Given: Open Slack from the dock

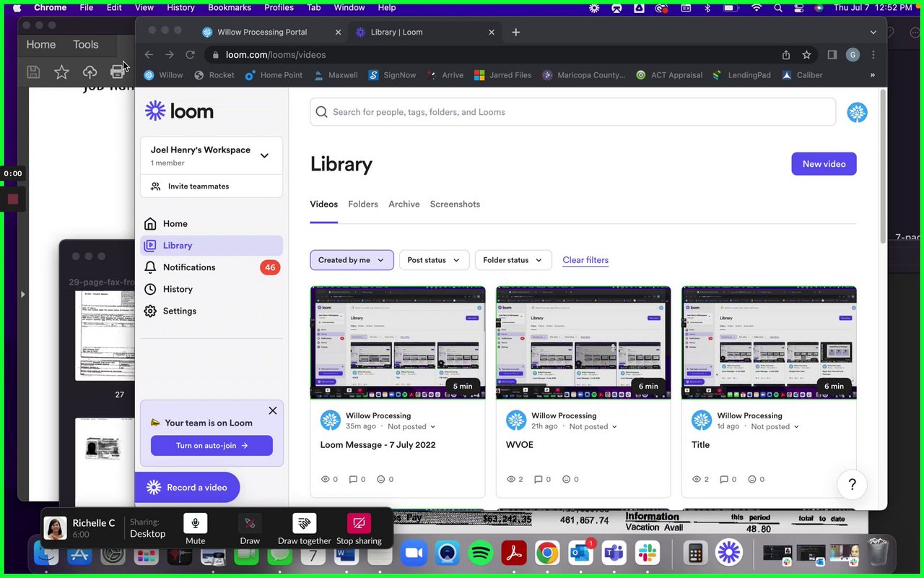Looking at the screenshot, I should [647, 553].
